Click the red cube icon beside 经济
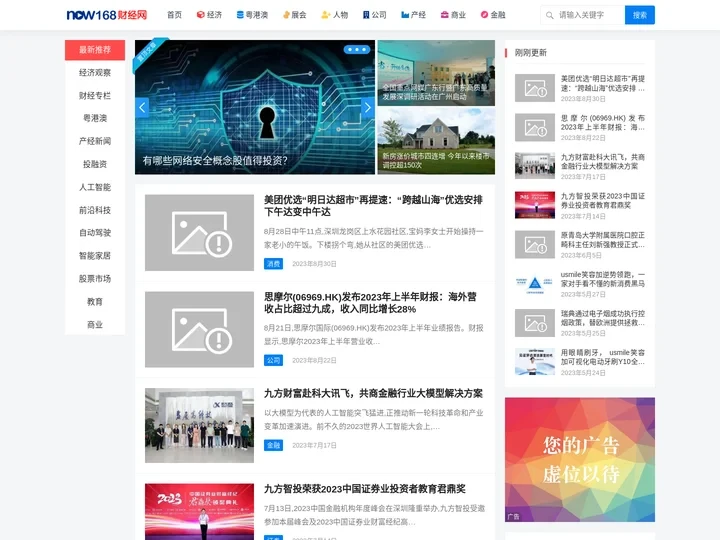Viewport: 720px width, 540px height. 200,15
